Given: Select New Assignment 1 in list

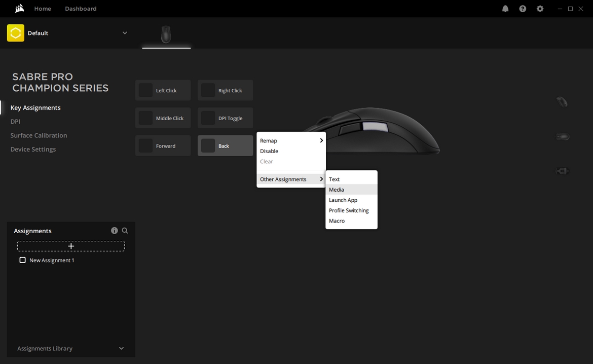Looking at the screenshot, I should (x=52, y=260).
